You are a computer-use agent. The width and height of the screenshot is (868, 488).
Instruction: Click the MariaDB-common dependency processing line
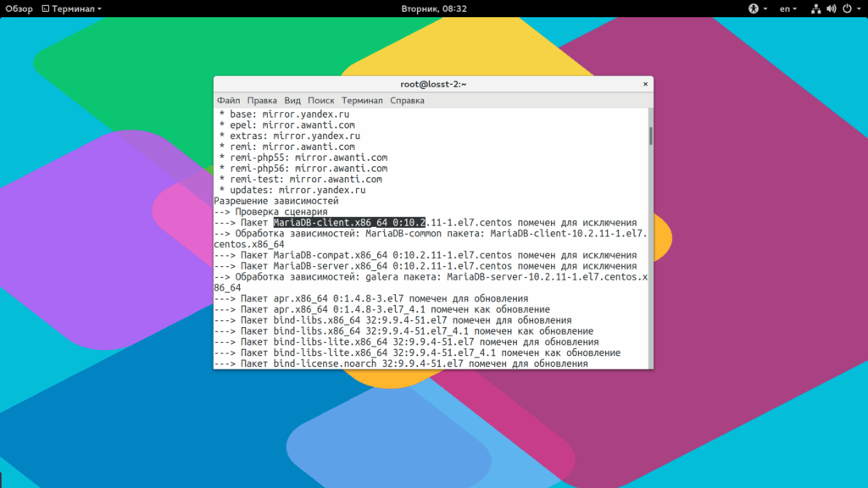pyautogui.click(x=431, y=239)
